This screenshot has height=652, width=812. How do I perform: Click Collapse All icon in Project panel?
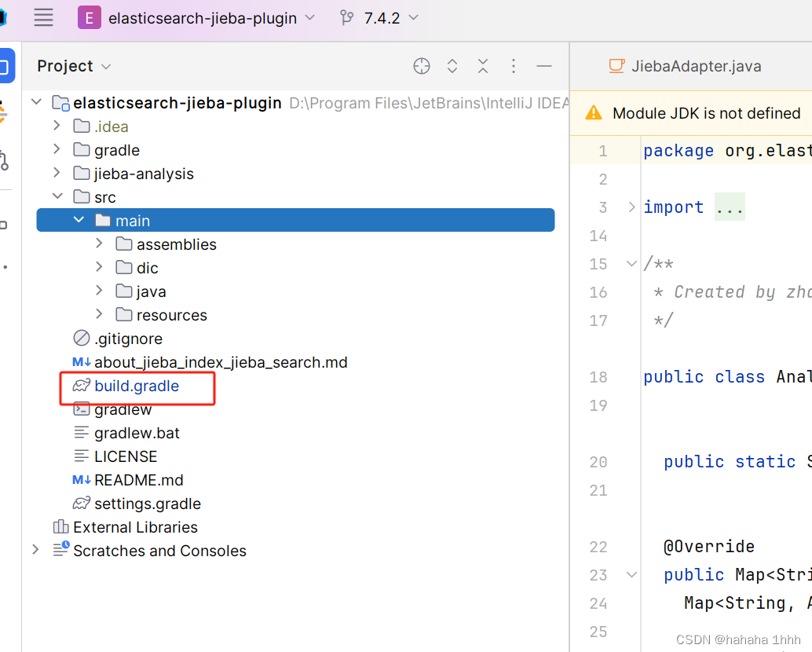coord(483,66)
